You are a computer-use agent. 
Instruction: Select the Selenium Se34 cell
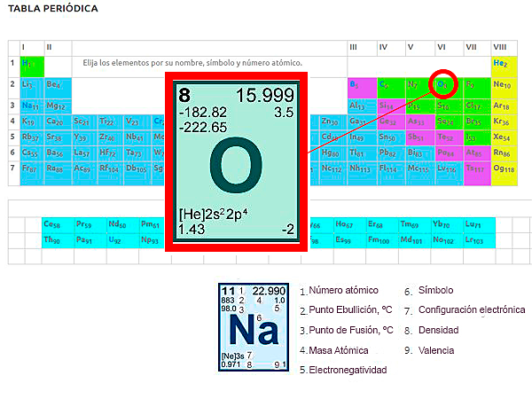tap(450, 122)
